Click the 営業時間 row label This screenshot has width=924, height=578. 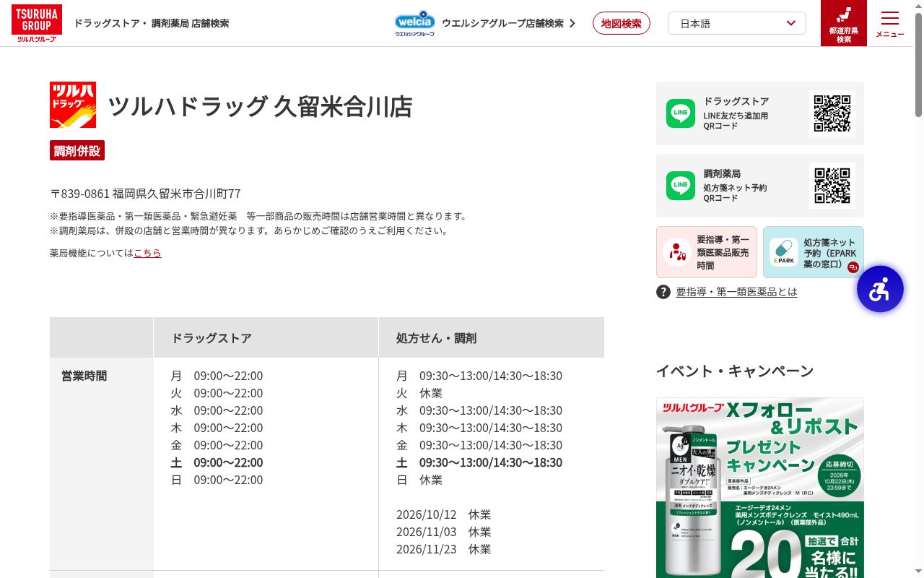[84, 376]
